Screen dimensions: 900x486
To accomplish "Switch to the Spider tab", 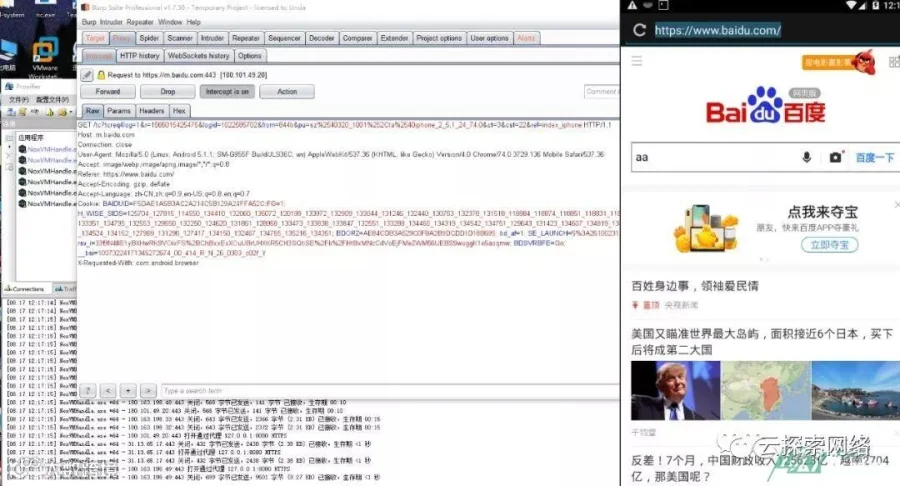I will 149,38.
